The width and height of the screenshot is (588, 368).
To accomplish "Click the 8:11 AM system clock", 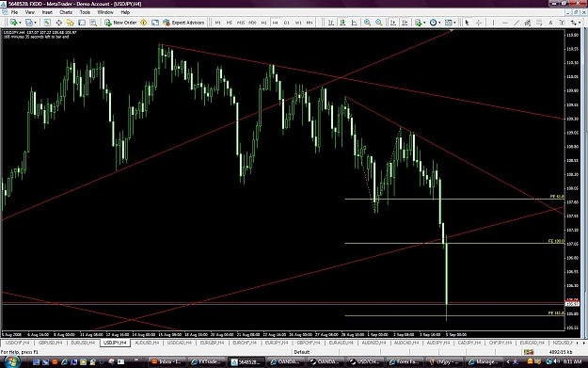I will pyautogui.click(x=572, y=361).
